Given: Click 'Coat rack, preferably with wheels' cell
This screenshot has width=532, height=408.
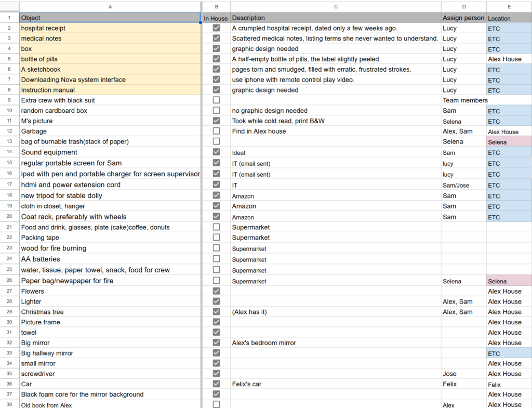Looking at the screenshot, I should click(x=110, y=217).
